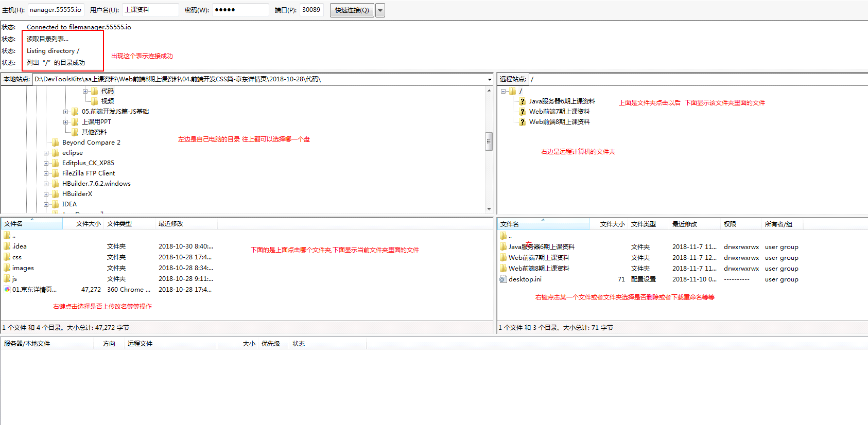Expand the FileZilla FTP Client folder node
Viewport: 868px width, 425px height.
point(46,173)
